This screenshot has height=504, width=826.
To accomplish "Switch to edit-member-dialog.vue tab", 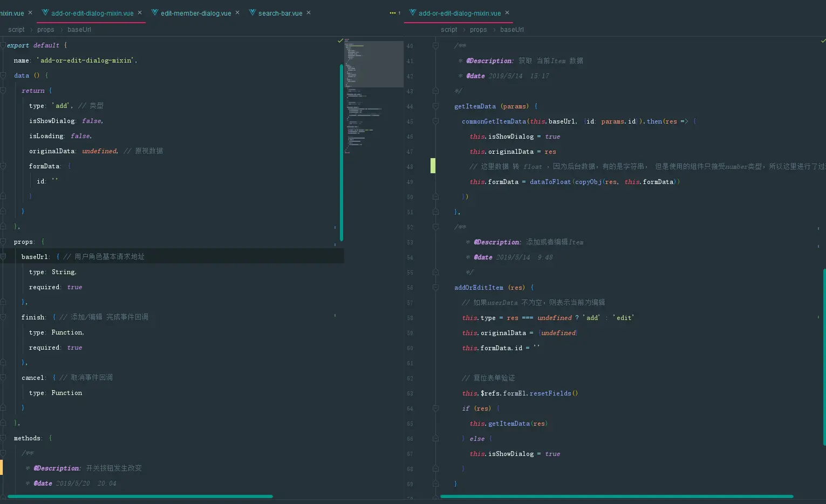I will click(x=196, y=13).
